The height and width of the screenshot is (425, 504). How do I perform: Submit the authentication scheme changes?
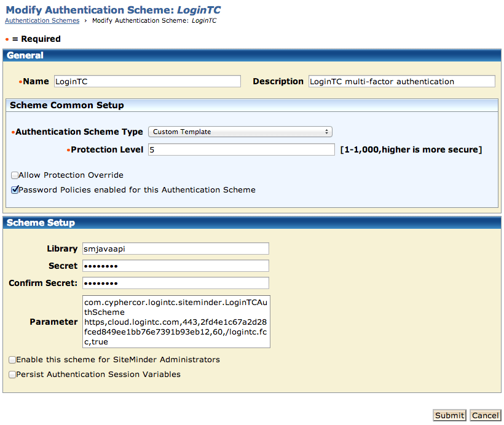tap(449, 415)
